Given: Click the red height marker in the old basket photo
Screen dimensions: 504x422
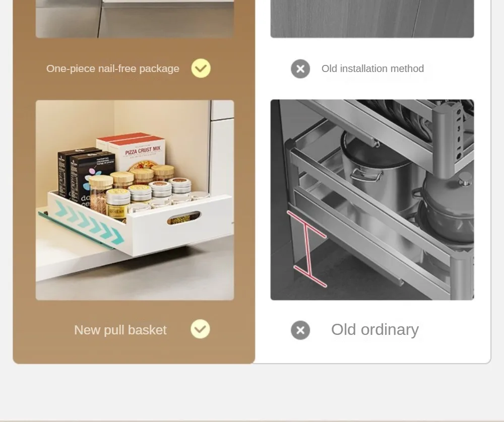Looking at the screenshot, I should coord(307,249).
